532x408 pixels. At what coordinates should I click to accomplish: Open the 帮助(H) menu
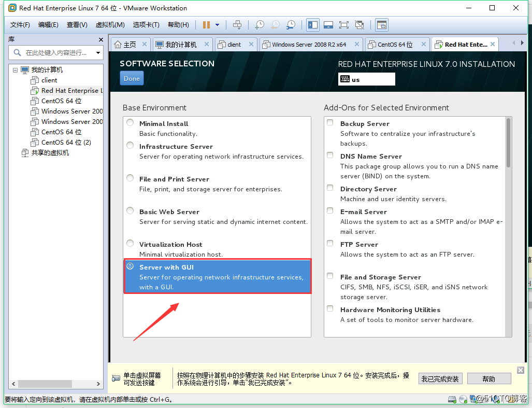[178, 25]
